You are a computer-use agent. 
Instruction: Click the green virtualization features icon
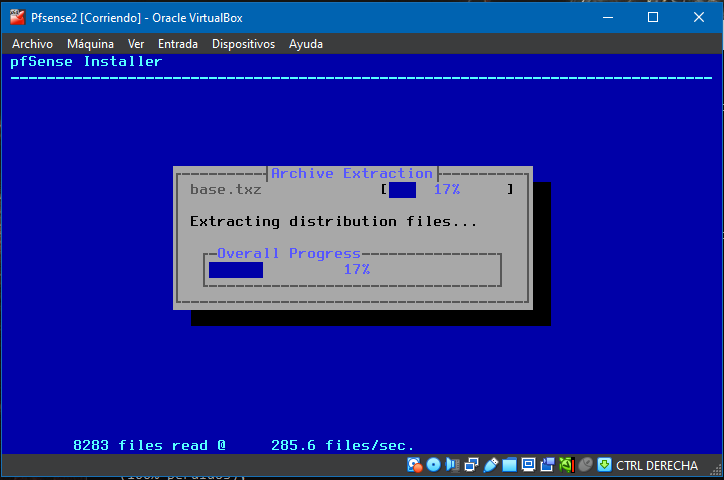click(x=566, y=465)
